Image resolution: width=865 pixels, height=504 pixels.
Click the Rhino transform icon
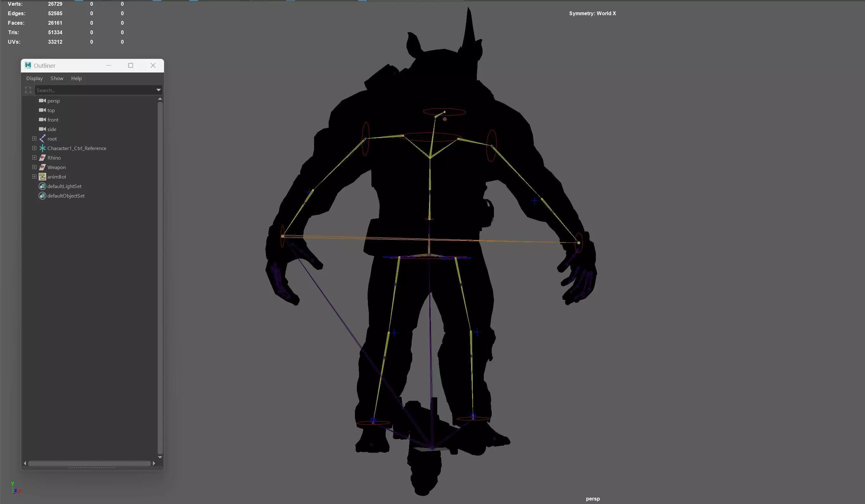42,158
